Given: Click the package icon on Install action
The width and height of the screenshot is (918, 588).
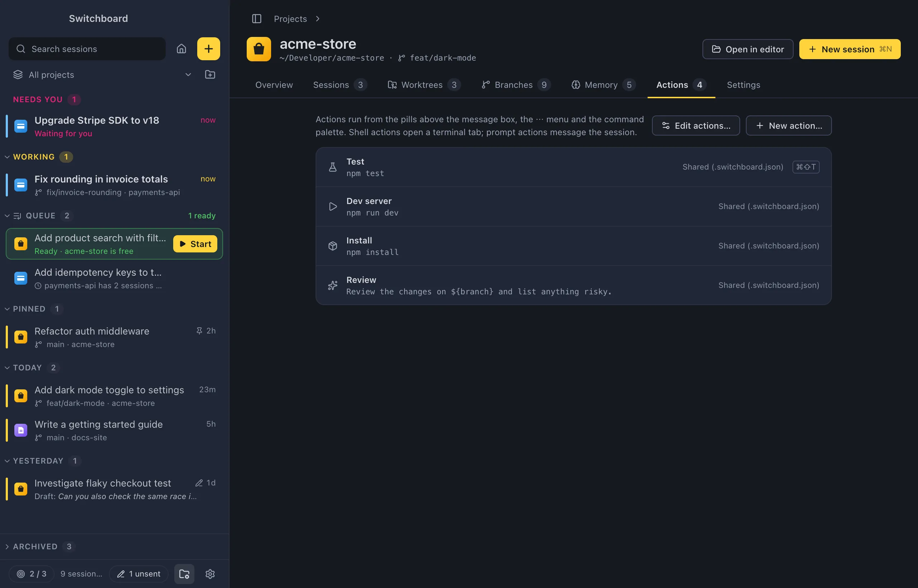Looking at the screenshot, I should click(x=333, y=246).
